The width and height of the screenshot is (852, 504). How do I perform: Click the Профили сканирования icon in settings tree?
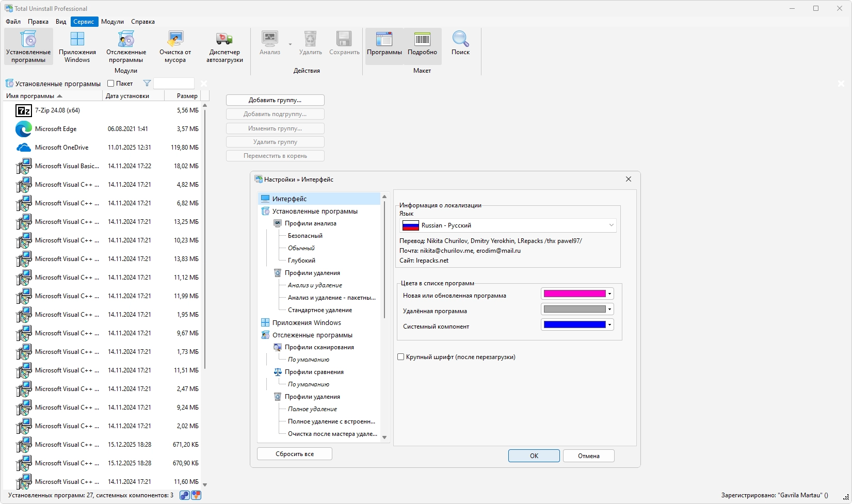tap(278, 347)
